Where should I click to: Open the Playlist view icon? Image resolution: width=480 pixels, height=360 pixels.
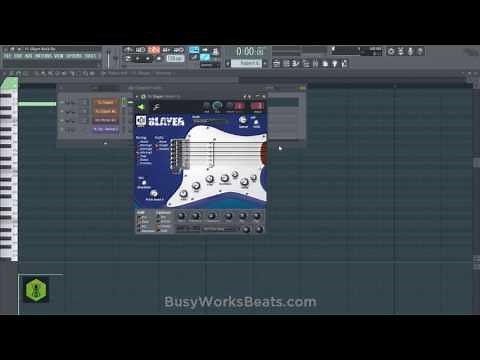click(276, 63)
